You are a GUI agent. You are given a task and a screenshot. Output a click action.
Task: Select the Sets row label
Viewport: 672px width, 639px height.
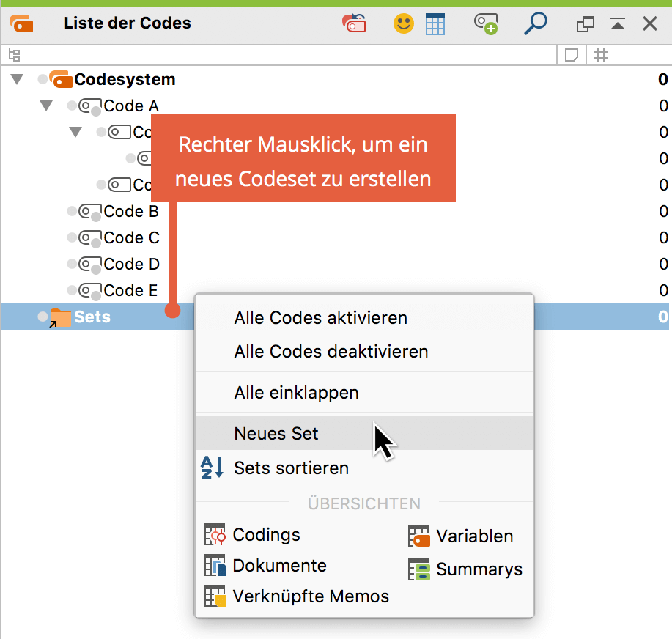92,317
